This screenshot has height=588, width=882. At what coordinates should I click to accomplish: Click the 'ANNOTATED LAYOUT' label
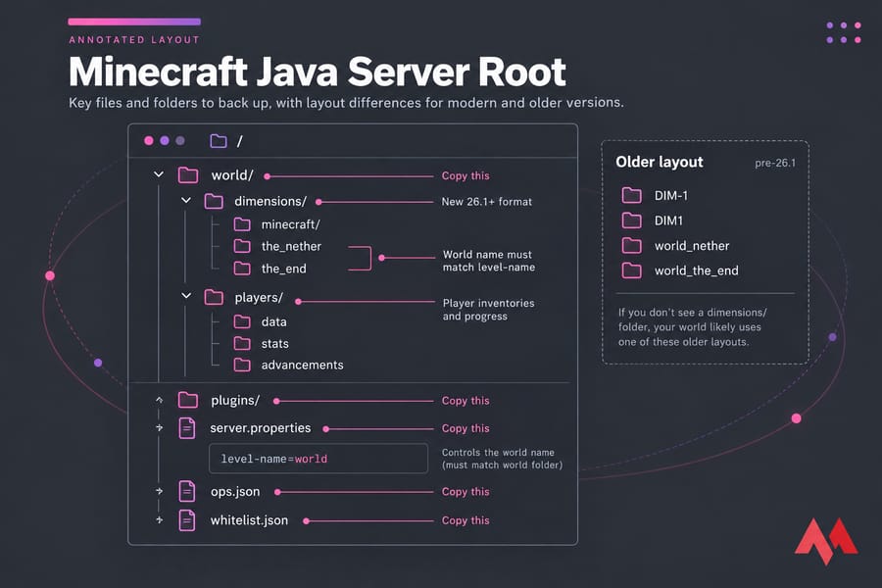pyautogui.click(x=134, y=40)
